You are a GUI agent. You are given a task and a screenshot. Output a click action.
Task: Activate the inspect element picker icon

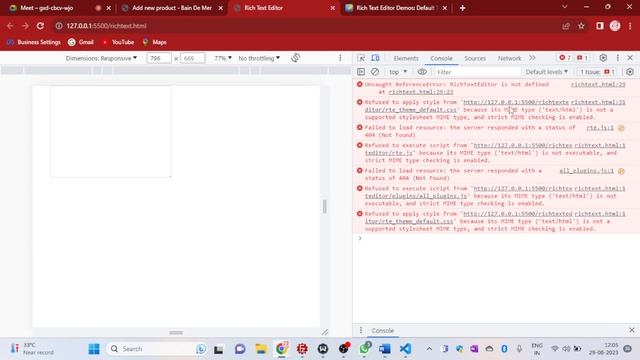point(361,58)
